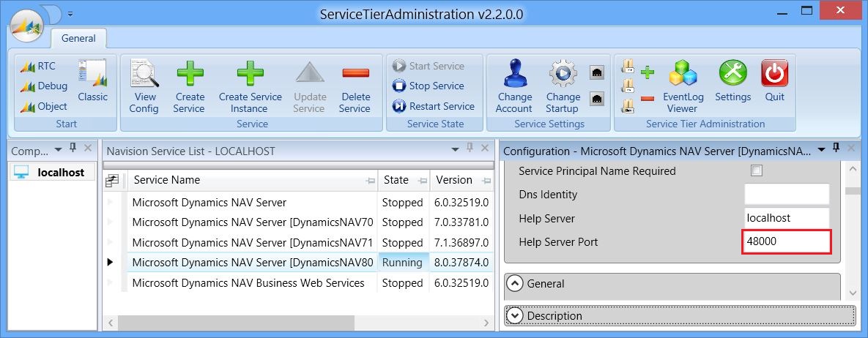Click the black row indicator arrow for DynamicsNAV80
This screenshot has height=338, width=868.
tap(110, 262)
